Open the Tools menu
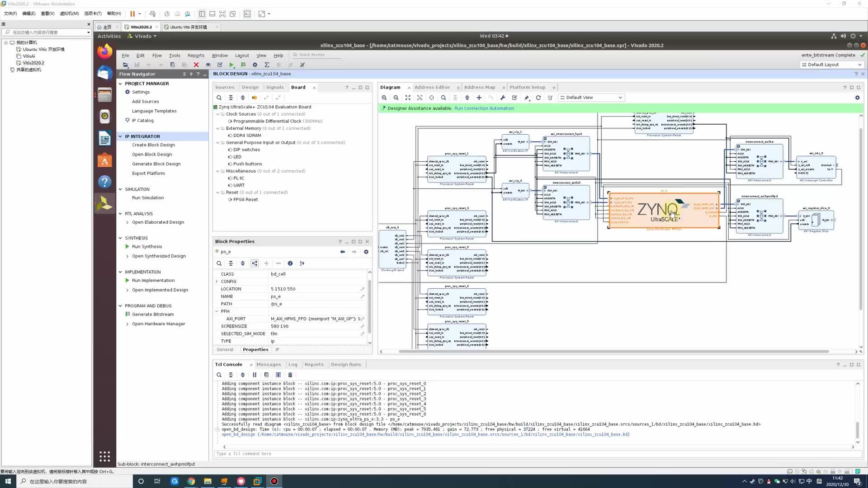 (x=175, y=56)
